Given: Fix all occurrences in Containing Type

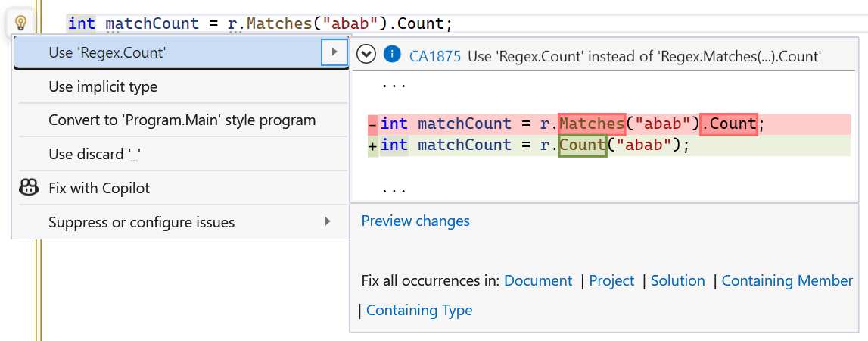Looking at the screenshot, I should point(419,310).
